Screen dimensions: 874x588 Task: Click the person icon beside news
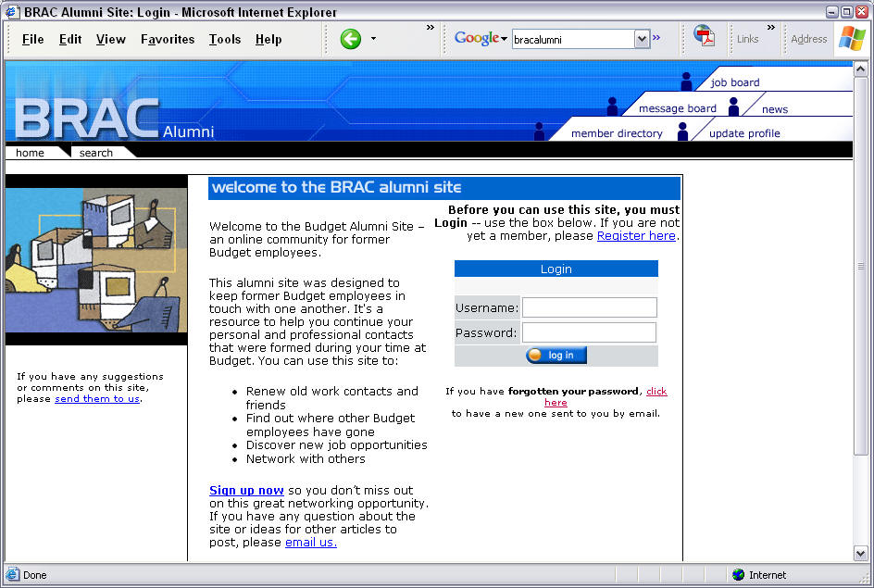click(x=733, y=106)
